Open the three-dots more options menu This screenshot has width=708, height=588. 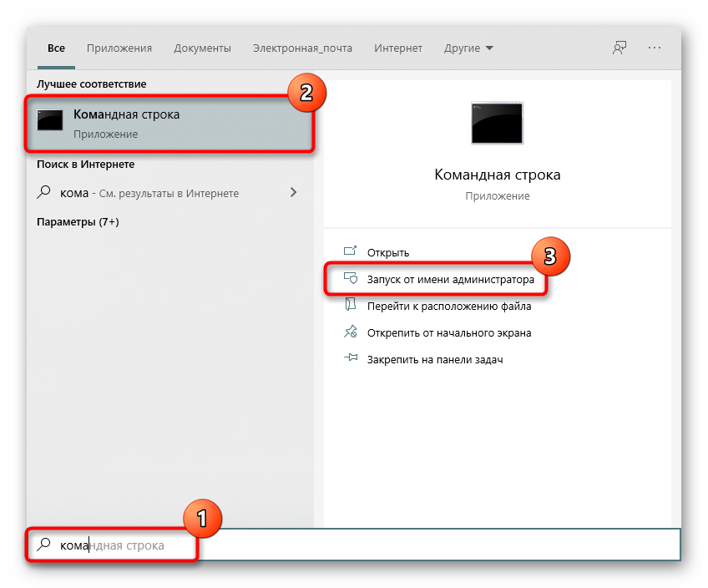pos(655,48)
